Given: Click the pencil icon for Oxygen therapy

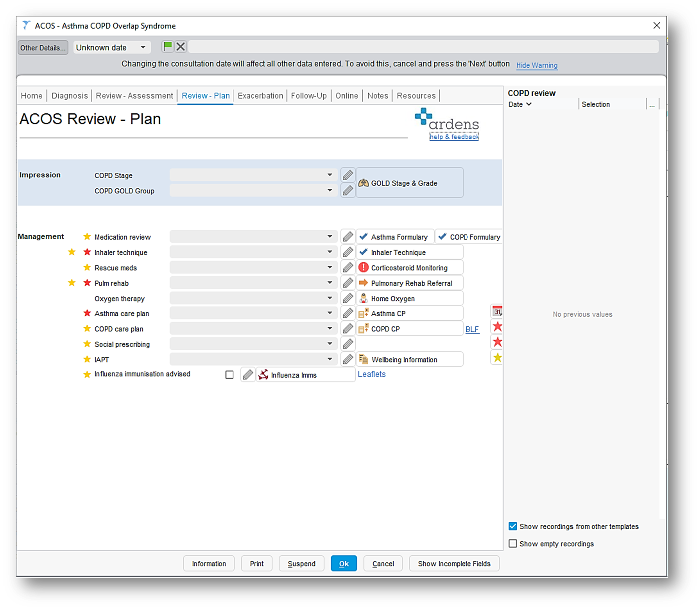Looking at the screenshot, I should coord(348,298).
